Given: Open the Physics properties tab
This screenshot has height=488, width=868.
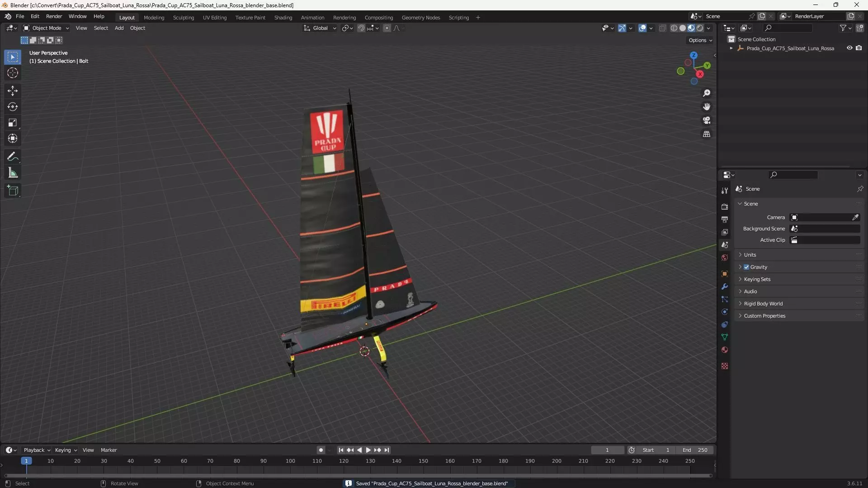Looking at the screenshot, I should (x=725, y=312).
